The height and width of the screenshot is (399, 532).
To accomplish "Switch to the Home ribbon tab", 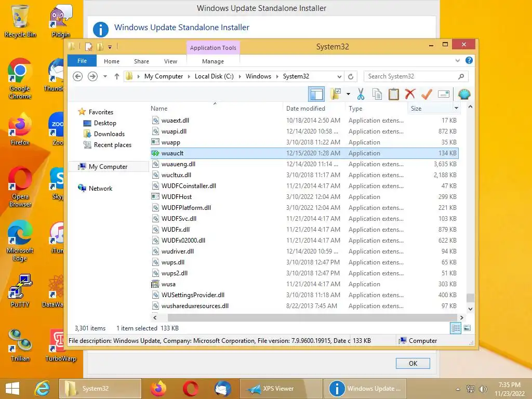I will [112, 61].
